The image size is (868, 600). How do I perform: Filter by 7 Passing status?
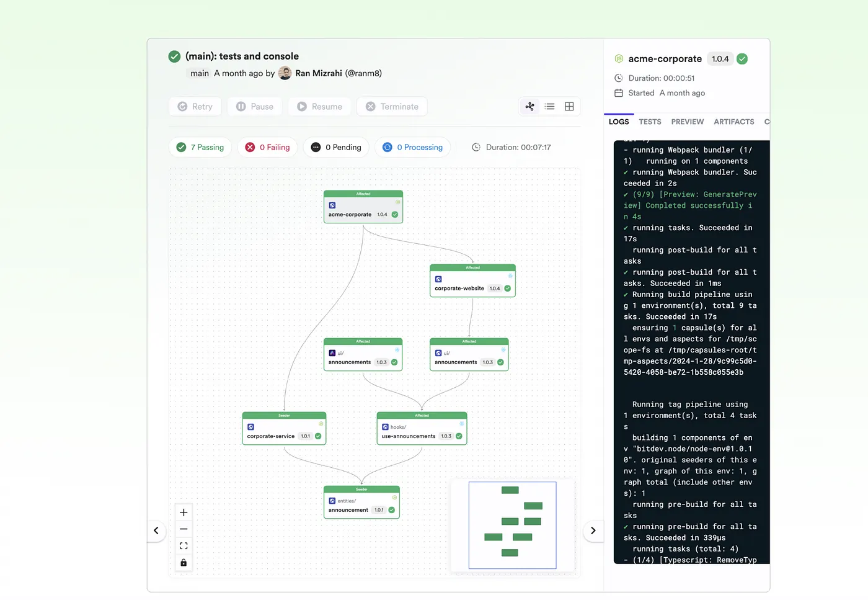200,148
